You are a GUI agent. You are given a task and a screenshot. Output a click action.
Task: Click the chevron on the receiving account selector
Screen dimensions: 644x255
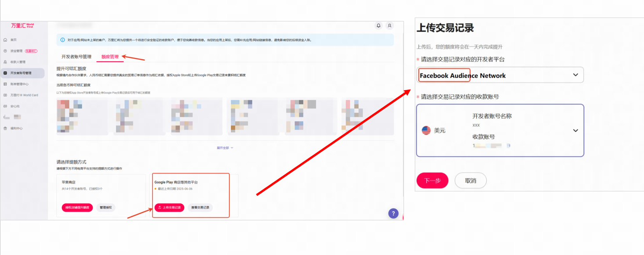coord(576,131)
